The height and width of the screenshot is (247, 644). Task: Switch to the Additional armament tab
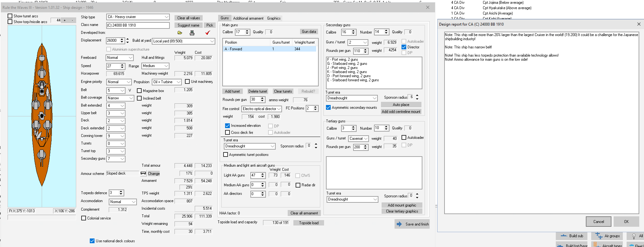coord(248,18)
